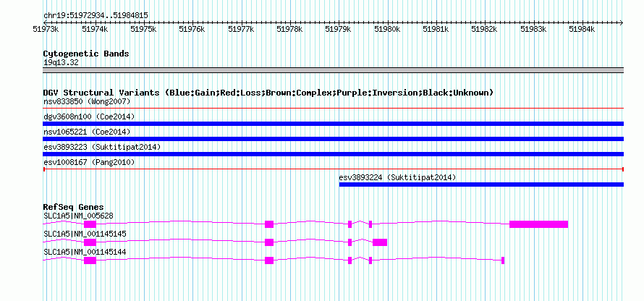Click the 51983k ruler label
Screen dimensions: 644x301
(533, 29)
